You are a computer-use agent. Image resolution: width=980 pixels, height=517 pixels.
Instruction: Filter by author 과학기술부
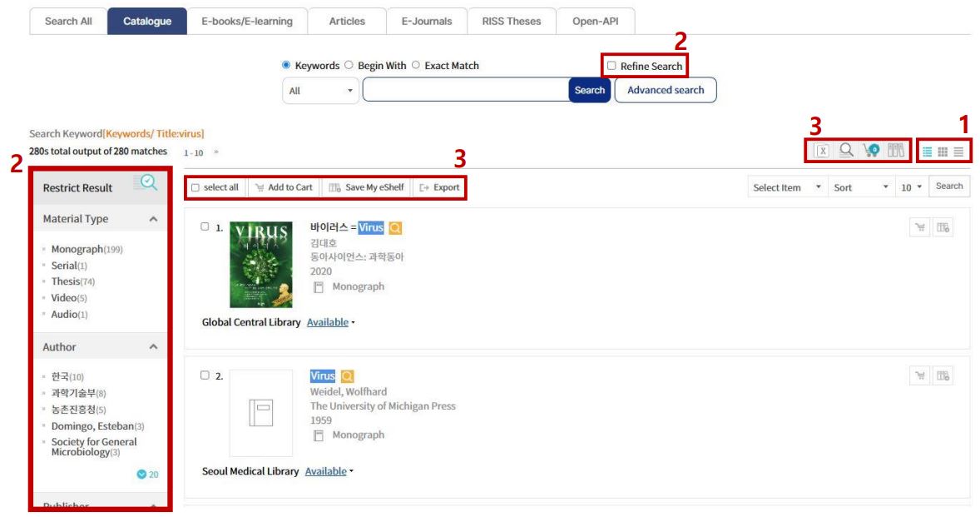coord(79,393)
